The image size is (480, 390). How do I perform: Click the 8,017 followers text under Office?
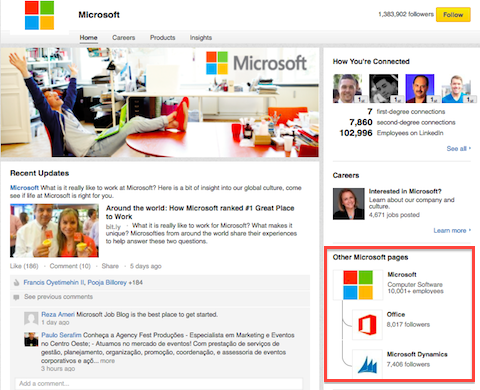[408, 324]
